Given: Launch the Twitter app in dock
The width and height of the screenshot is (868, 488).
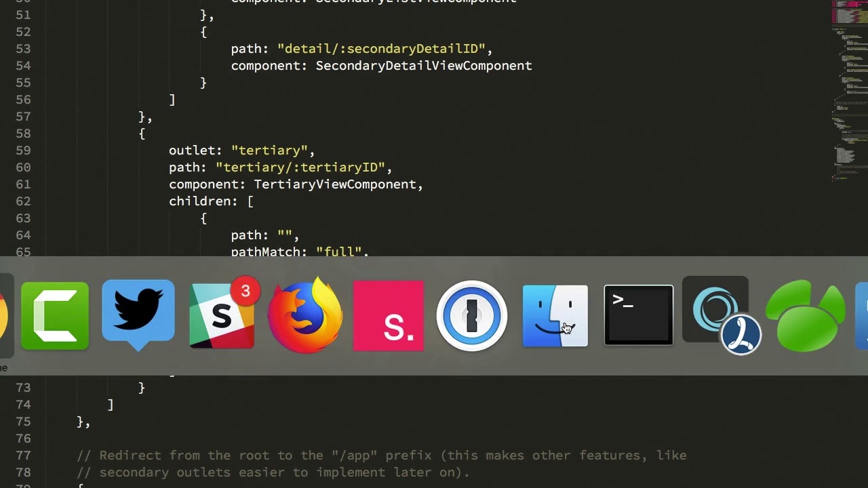Looking at the screenshot, I should point(138,315).
